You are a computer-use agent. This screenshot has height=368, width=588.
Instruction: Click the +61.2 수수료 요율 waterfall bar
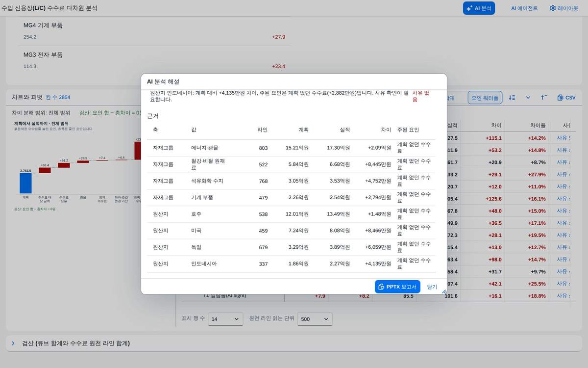(64, 165)
